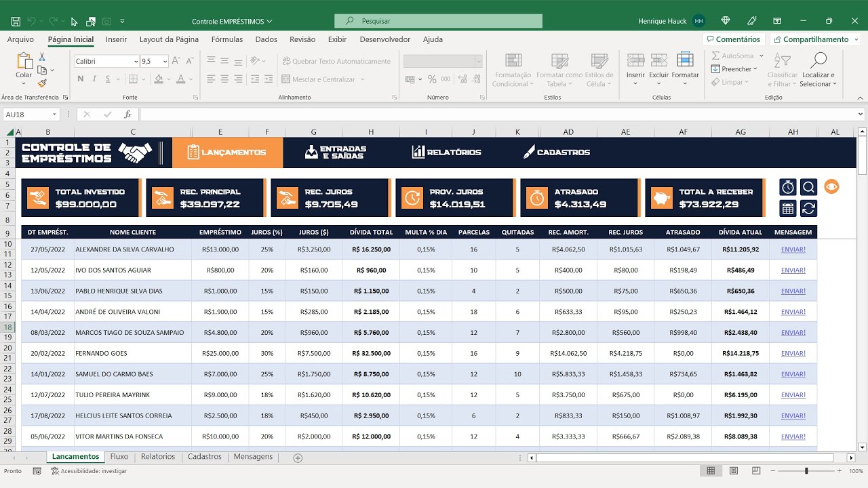Click the refresh arrows icon on dashboard
Viewport: 868px width, 488px height.
[808, 208]
